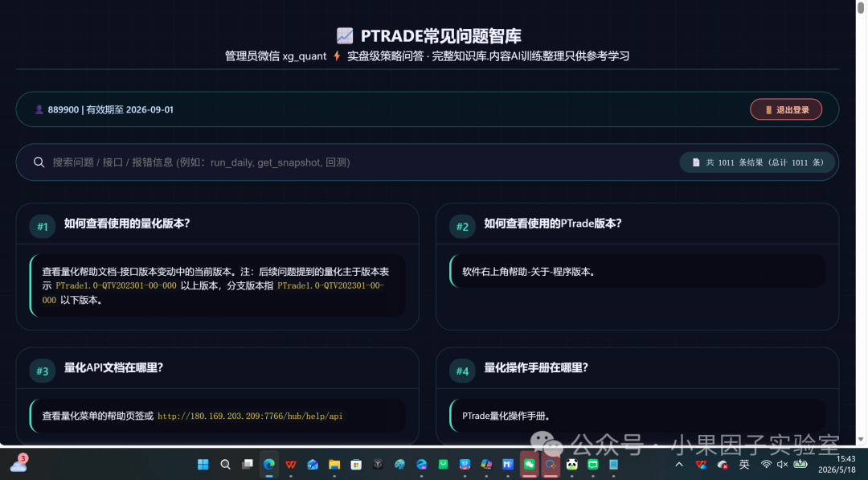
Task: Click the 退出登录 logout button
Action: click(785, 109)
